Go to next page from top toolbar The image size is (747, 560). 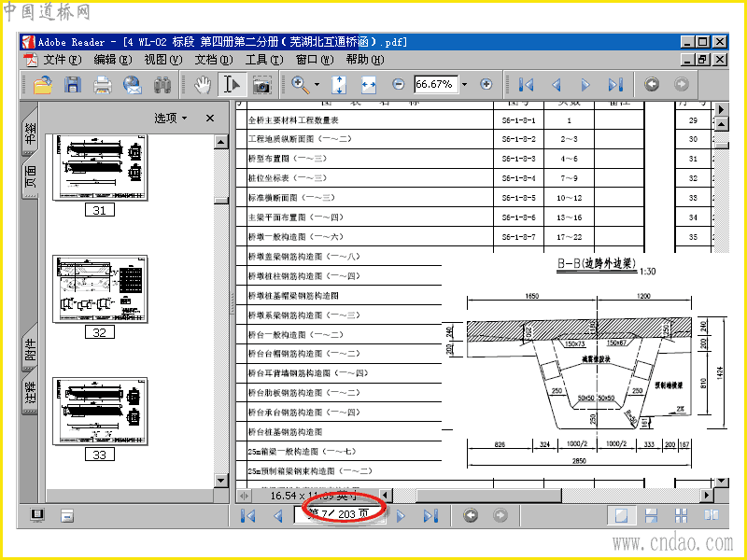(585, 85)
